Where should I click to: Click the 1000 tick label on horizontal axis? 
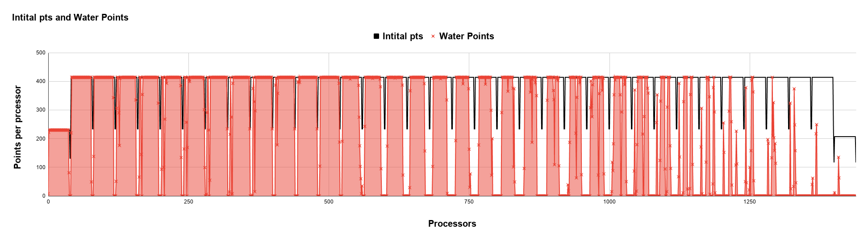click(609, 202)
